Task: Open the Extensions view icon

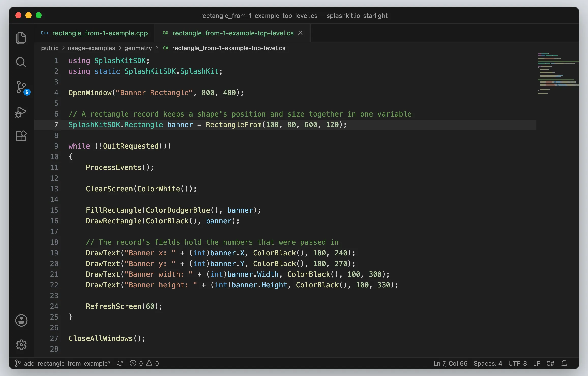Action: (x=21, y=136)
